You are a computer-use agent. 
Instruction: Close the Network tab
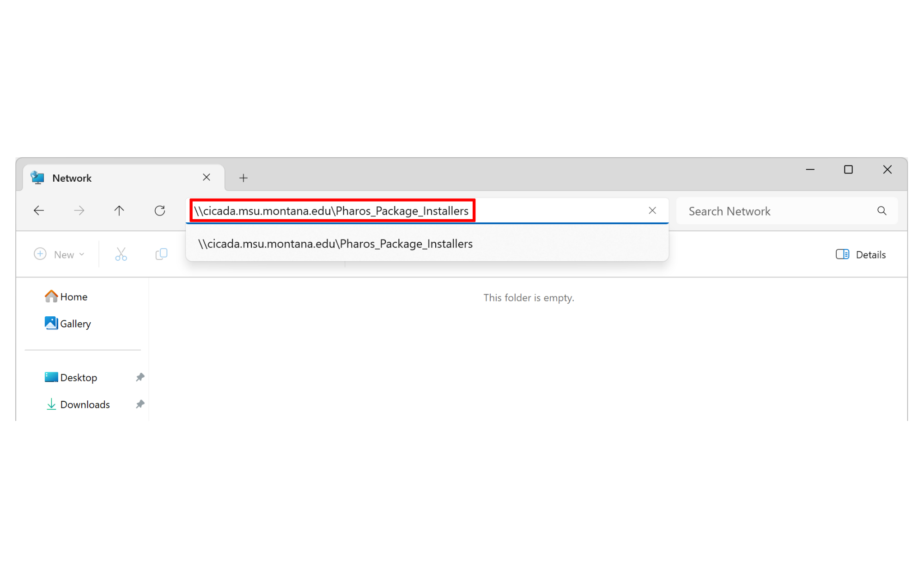click(x=207, y=178)
